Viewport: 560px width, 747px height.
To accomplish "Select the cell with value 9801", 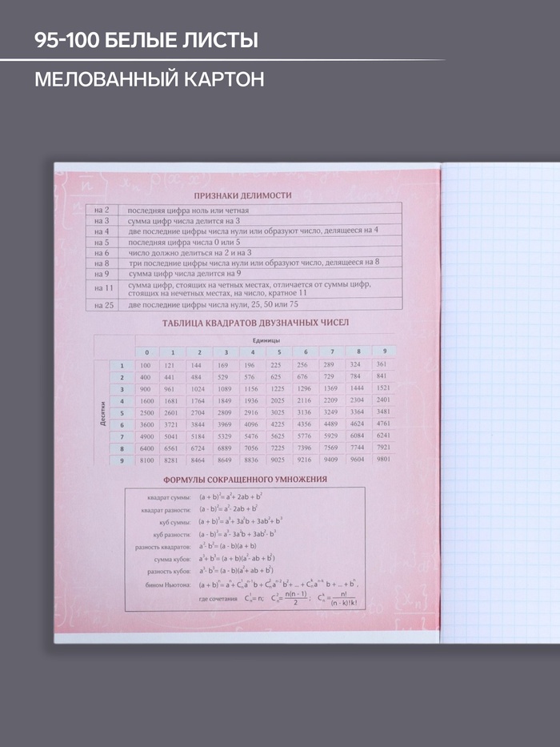I will (382, 460).
